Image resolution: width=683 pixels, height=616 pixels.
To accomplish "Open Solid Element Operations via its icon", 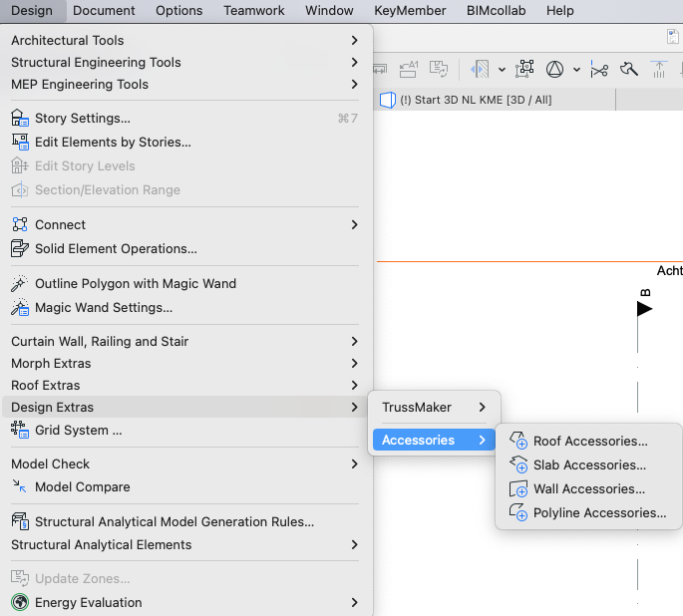I will coord(20,248).
